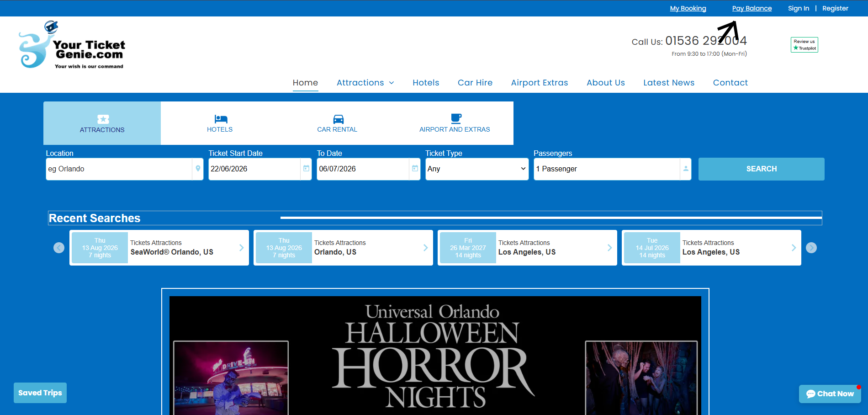Open Orlando, US 13 Aug search chevron
The width and height of the screenshot is (868, 415).
click(x=425, y=248)
